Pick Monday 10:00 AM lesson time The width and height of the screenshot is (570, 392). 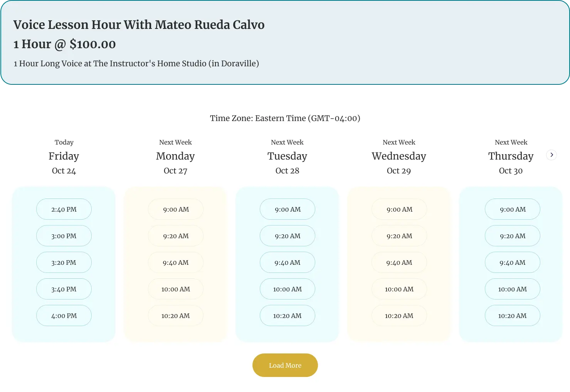coord(176,289)
